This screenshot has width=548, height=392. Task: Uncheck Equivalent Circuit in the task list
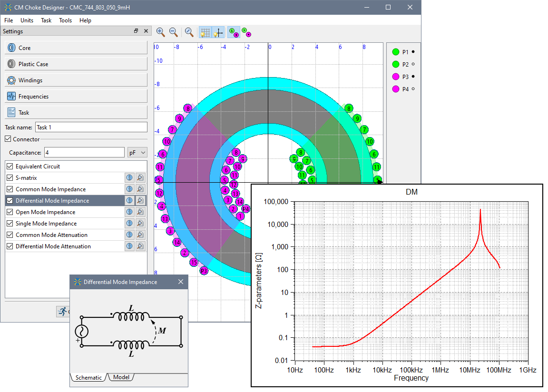(10, 167)
